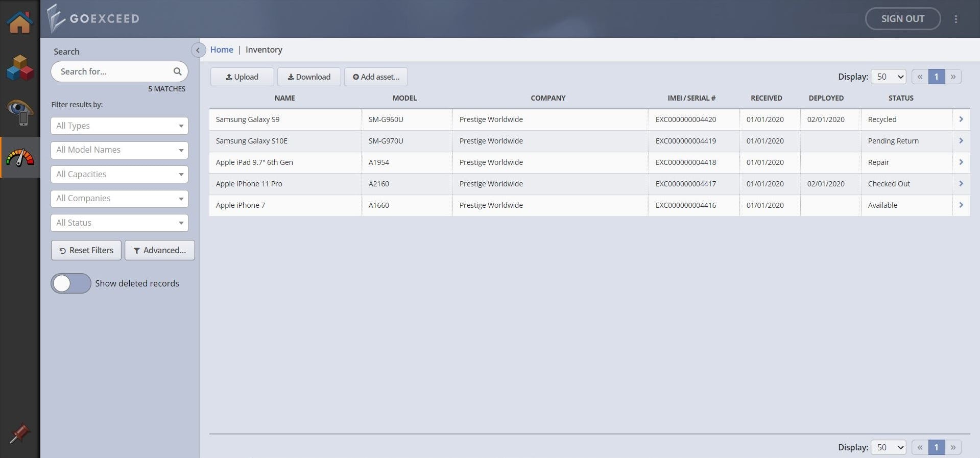Click the Checked Out status cell

(906, 183)
